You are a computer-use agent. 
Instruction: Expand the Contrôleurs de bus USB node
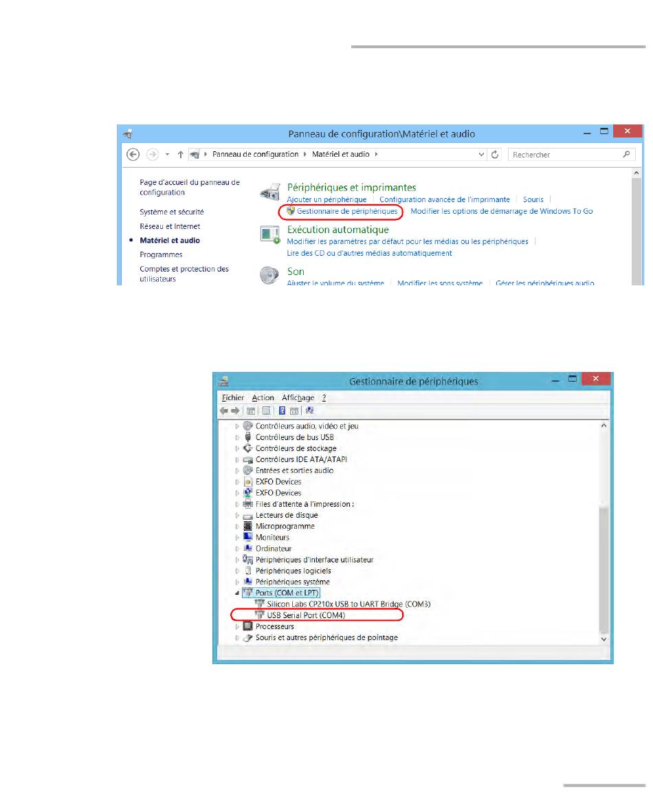[238, 437]
